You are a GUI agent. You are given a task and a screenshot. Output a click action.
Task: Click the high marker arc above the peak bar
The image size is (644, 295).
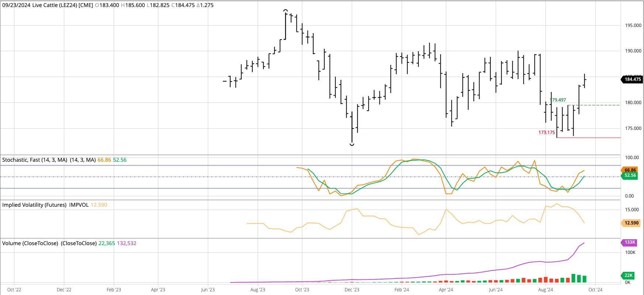click(286, 10)
